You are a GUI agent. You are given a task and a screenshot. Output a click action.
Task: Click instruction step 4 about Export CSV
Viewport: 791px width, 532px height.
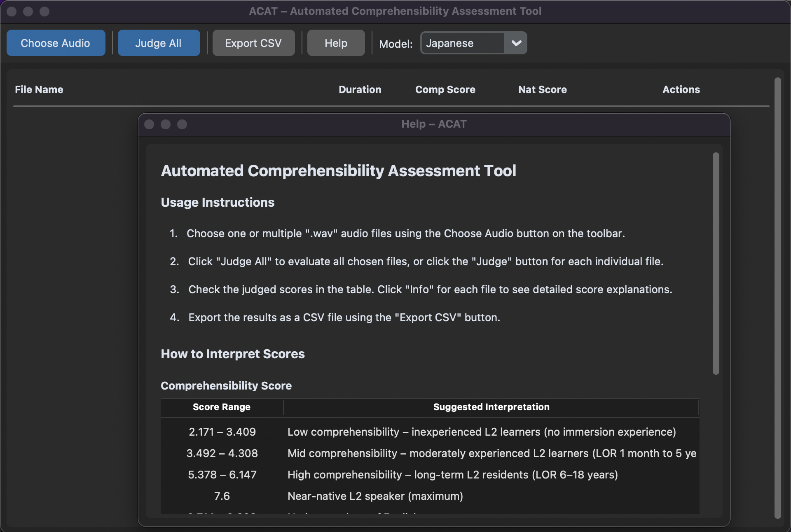point(335,317)
